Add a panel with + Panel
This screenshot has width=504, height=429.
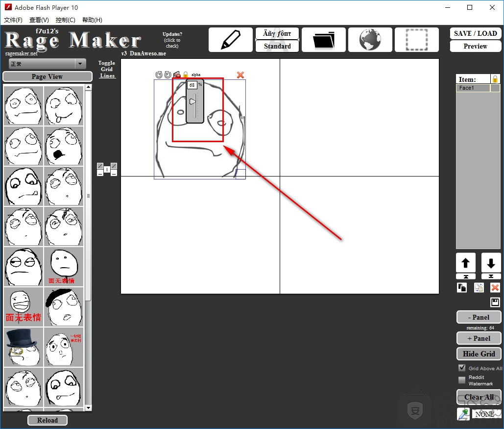[x=479, y=338]
